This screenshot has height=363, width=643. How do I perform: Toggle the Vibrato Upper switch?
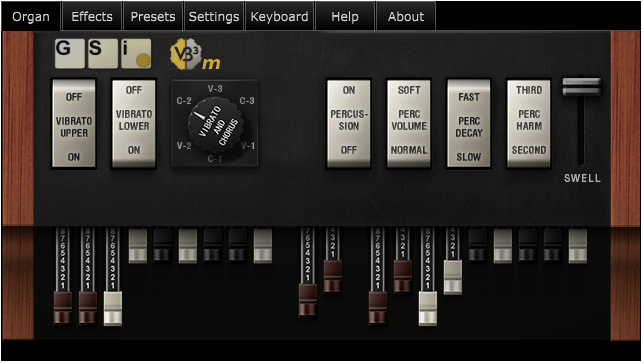click(74, 124)
